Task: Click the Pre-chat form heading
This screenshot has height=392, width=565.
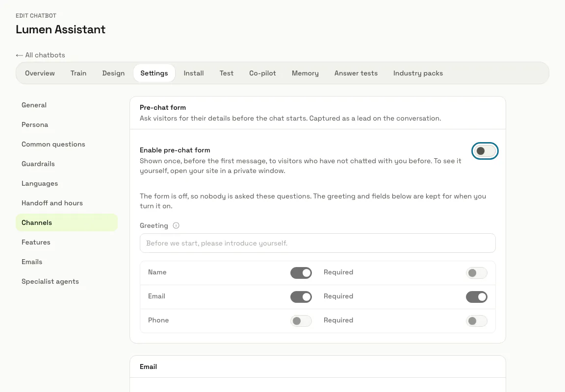Action: pos(163,108)
